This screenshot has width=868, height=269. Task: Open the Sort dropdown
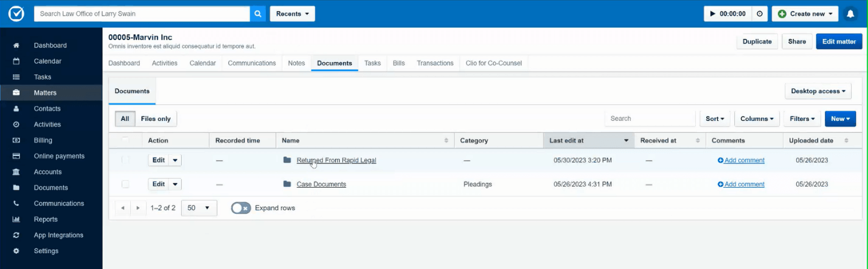[715, 119]
